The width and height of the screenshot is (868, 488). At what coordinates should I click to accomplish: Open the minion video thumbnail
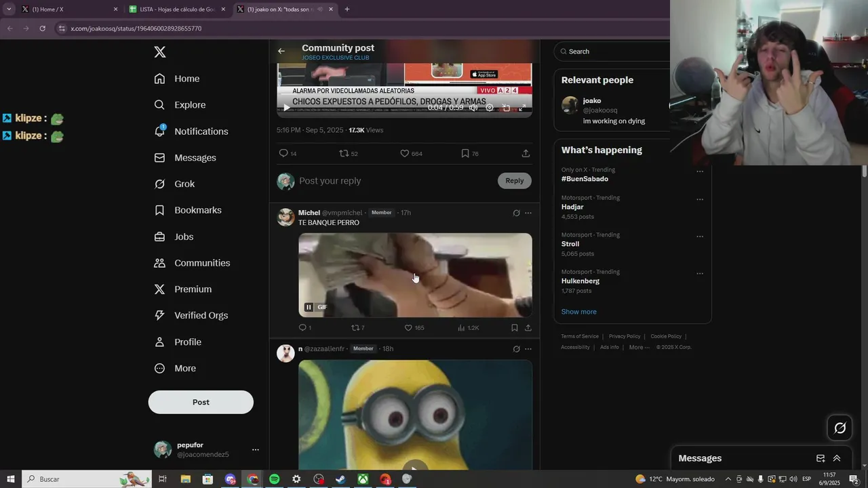[x=415, y=414]
